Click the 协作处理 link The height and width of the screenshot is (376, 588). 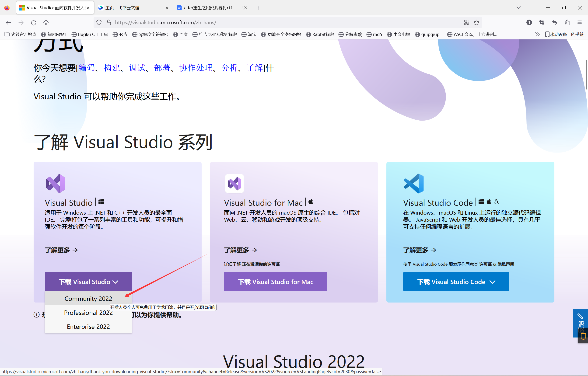(196, 68)
